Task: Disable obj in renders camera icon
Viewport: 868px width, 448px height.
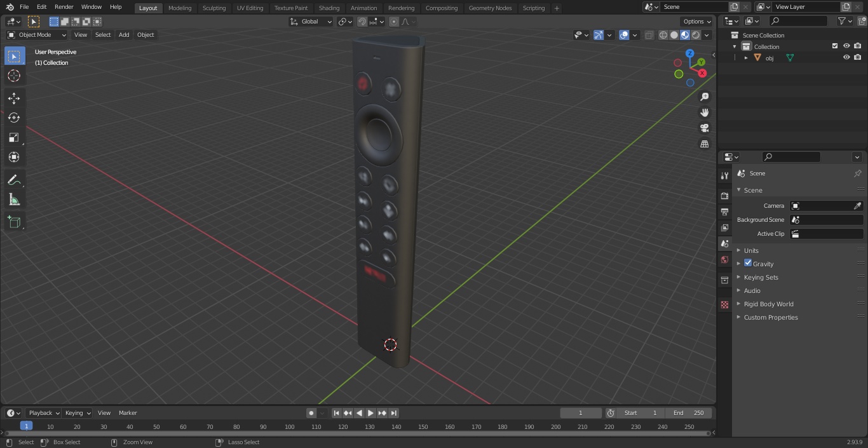Action: pos(858,58)
